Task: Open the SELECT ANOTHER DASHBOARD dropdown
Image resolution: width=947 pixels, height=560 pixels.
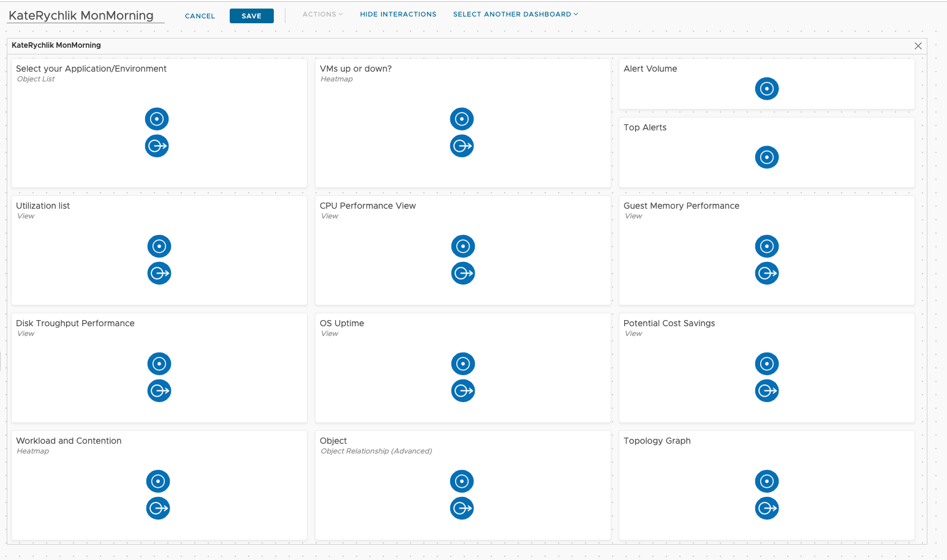Action: click(515, 14)
